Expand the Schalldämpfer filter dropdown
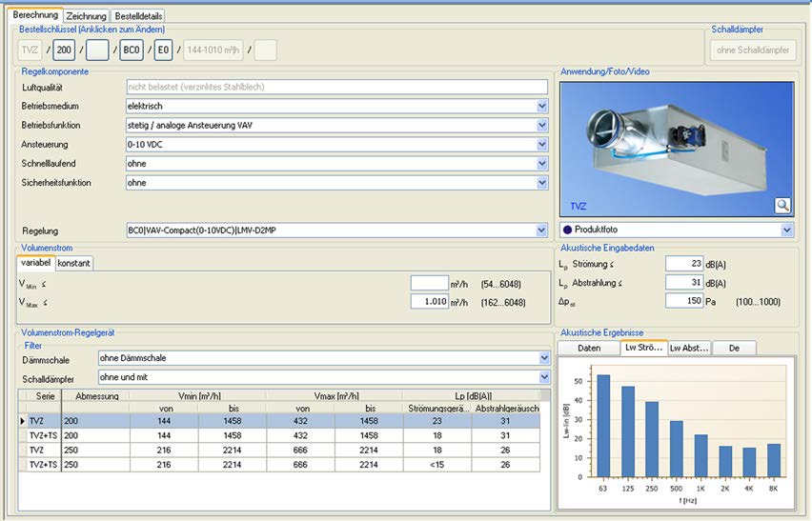Screen dimensions: 812x521 [x=544, y=377]
